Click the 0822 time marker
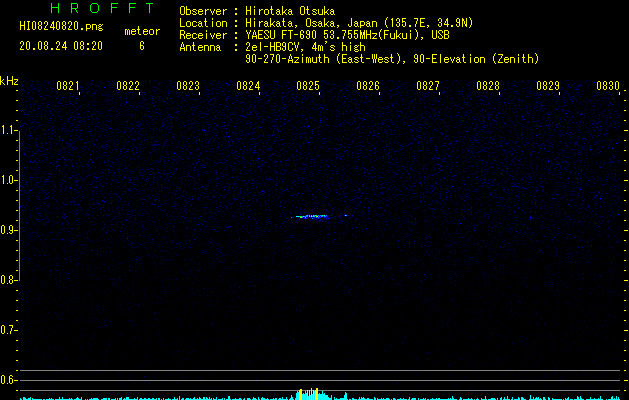This screenshot has height=400, width=629. point(127,86)
